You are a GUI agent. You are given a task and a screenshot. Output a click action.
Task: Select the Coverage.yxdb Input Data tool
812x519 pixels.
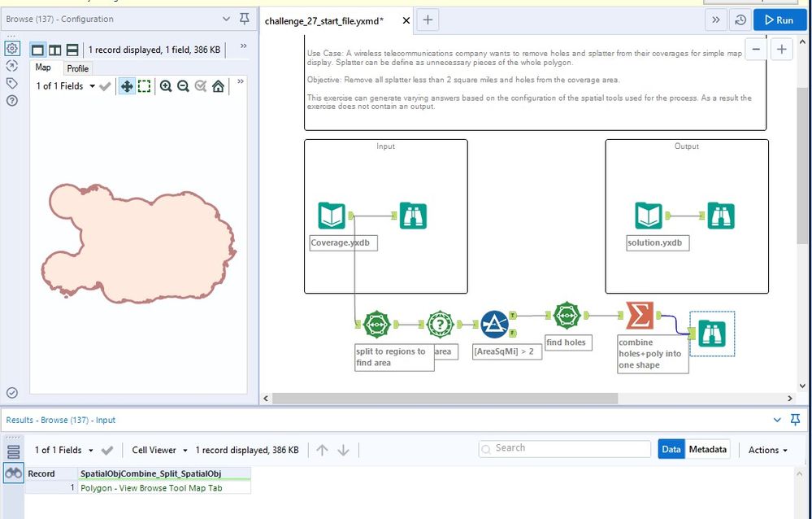coord(332,216)
